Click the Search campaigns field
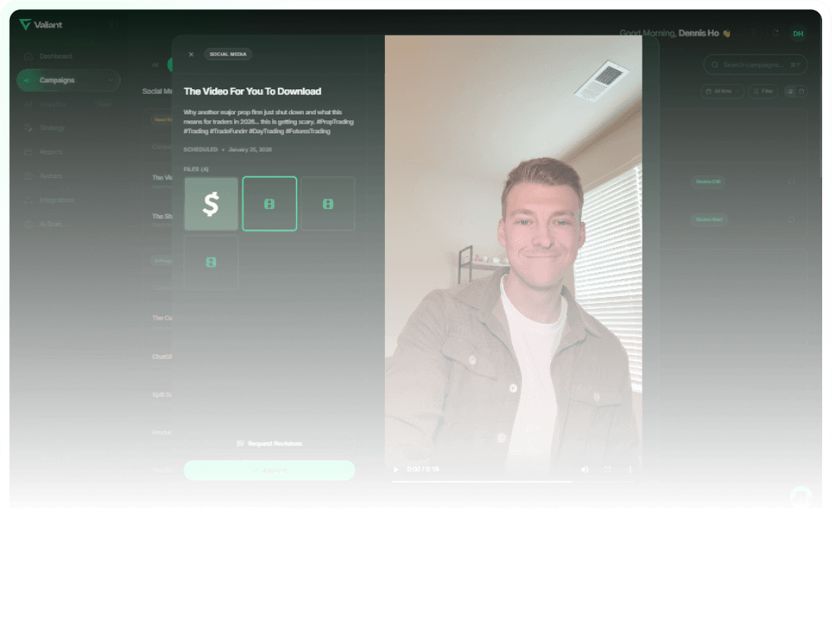Image resolution: width=832 pixels, height=644 pixels. (755, 64)
